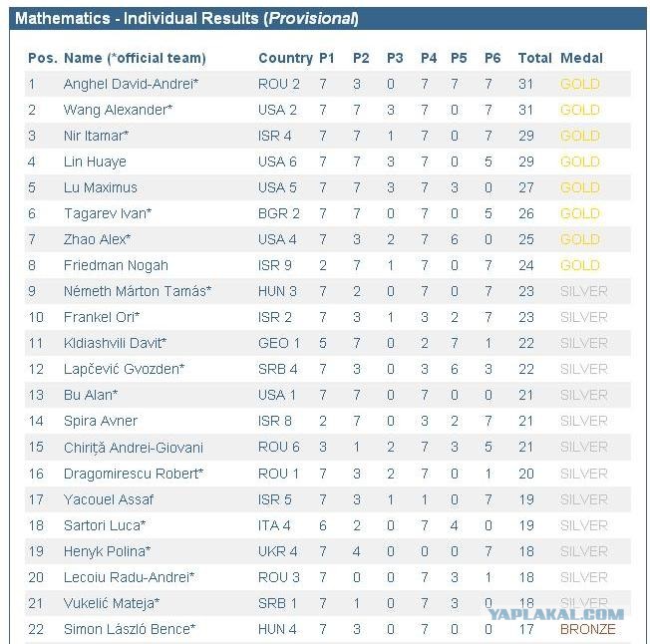Click the Total column header
This screenshot has width=650, height=644.
click(534, 58)
